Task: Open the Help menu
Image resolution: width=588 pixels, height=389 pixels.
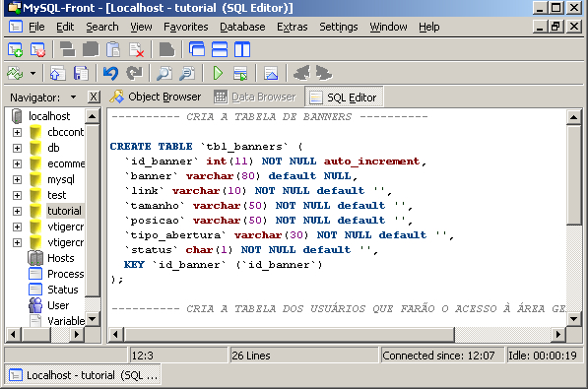Action: click(429, 27)
